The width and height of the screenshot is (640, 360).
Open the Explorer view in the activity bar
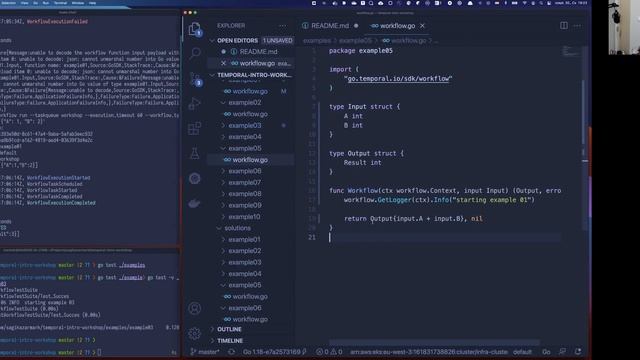point(195,29)
